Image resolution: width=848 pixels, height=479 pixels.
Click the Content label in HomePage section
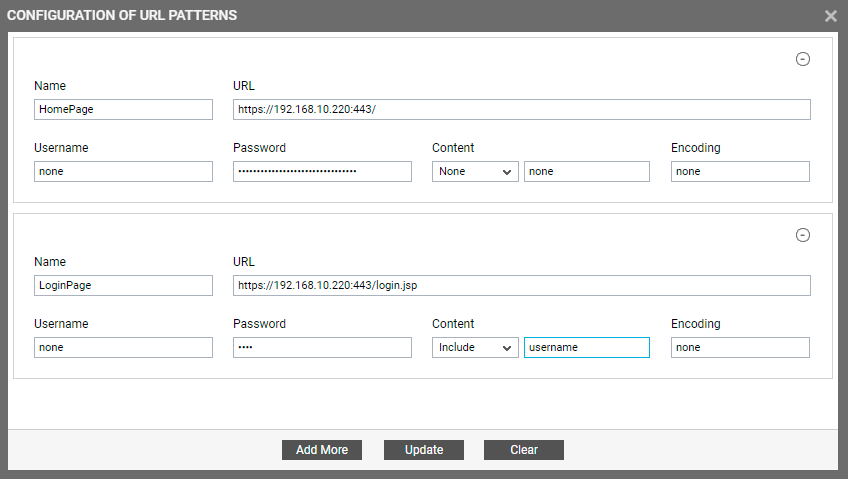pos(453,148)
